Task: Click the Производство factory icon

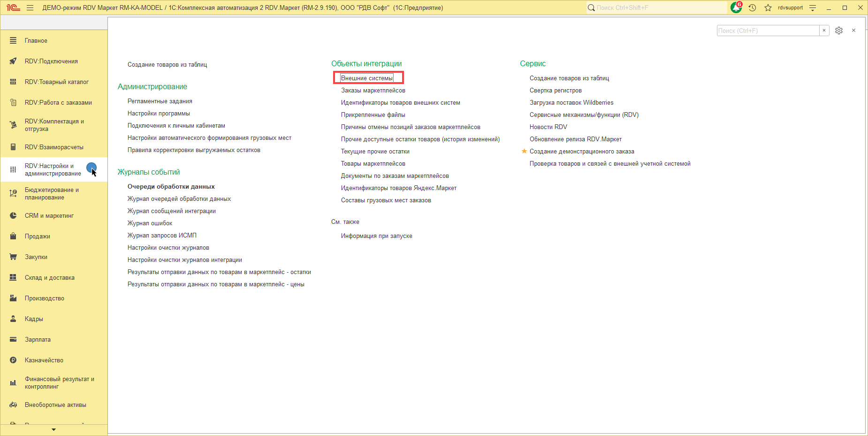Action: tap(13, 298)
